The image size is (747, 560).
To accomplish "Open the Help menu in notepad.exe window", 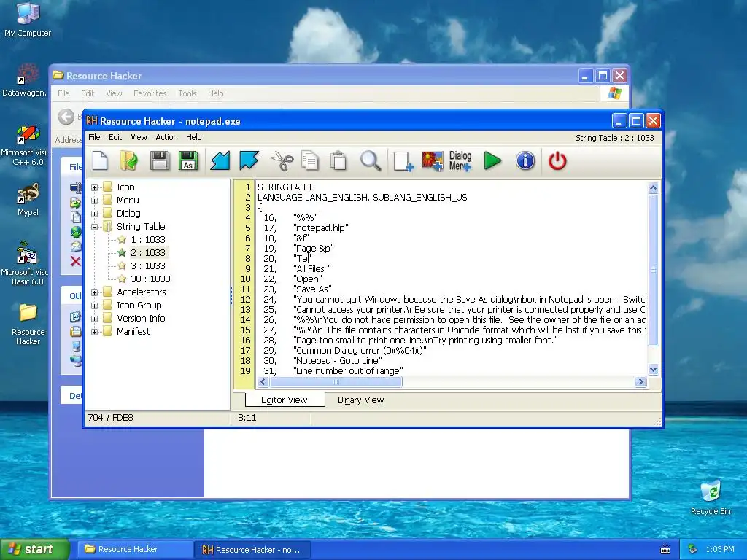I will click(194, 137).
